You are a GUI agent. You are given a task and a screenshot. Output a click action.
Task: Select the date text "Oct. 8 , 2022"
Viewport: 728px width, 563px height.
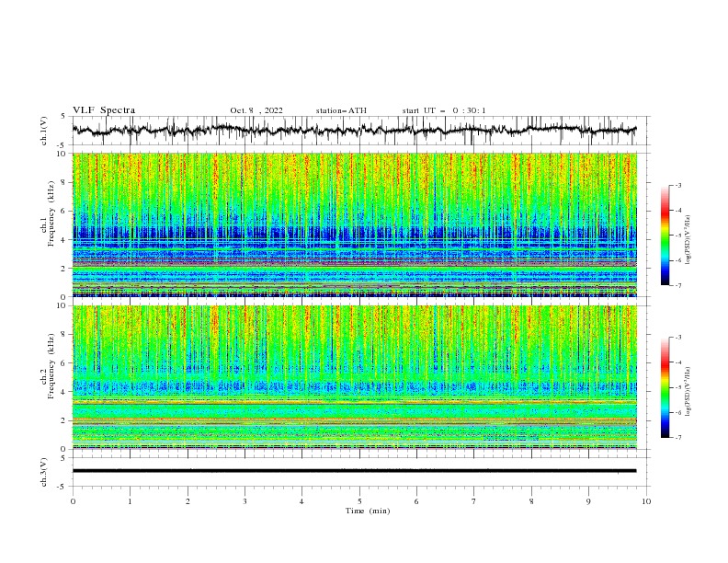[x=256, y=110]
